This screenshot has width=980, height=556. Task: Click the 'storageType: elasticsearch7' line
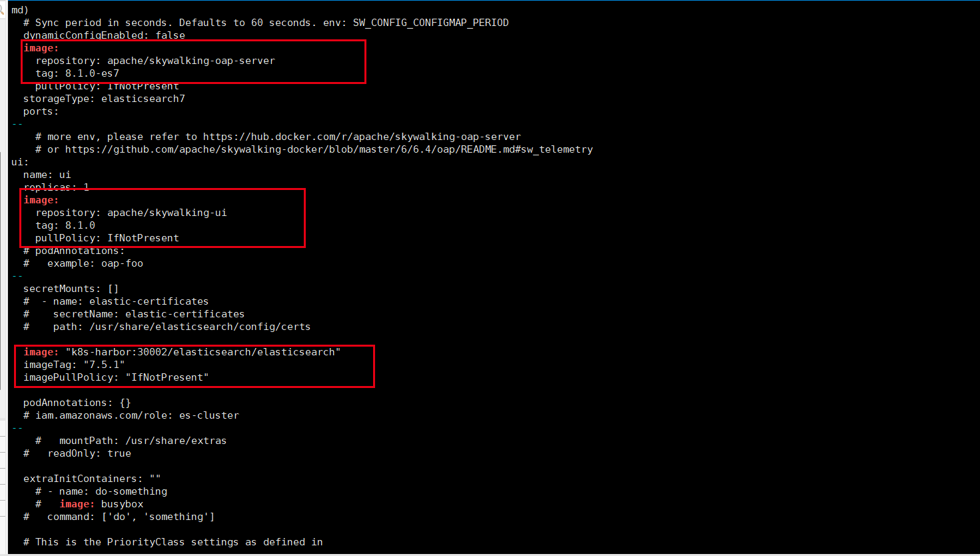pos(104,99)
